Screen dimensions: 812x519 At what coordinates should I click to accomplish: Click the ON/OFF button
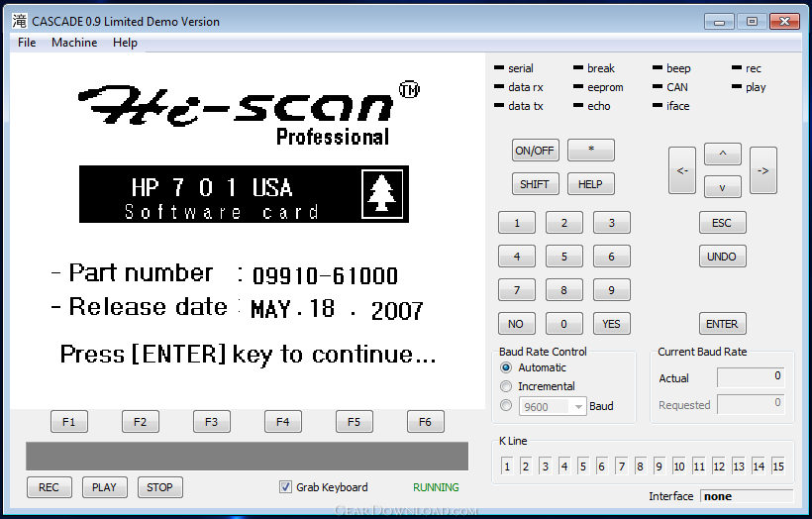[535, 151]
